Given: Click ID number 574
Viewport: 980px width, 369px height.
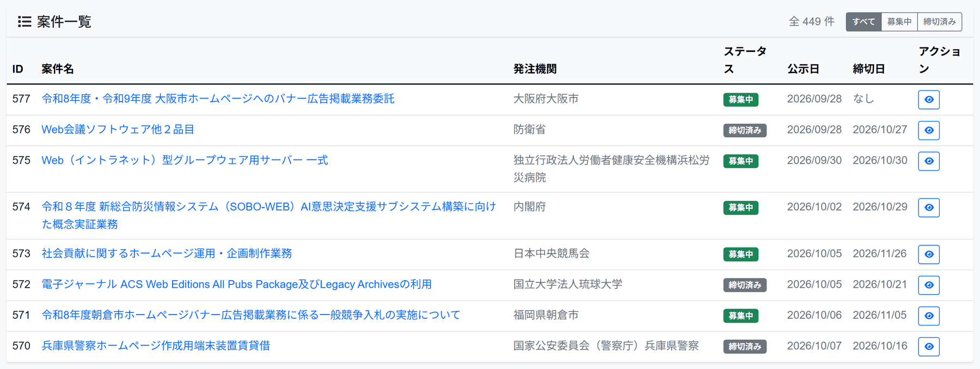Looking at the screenshot, I should tap(21, 207).
